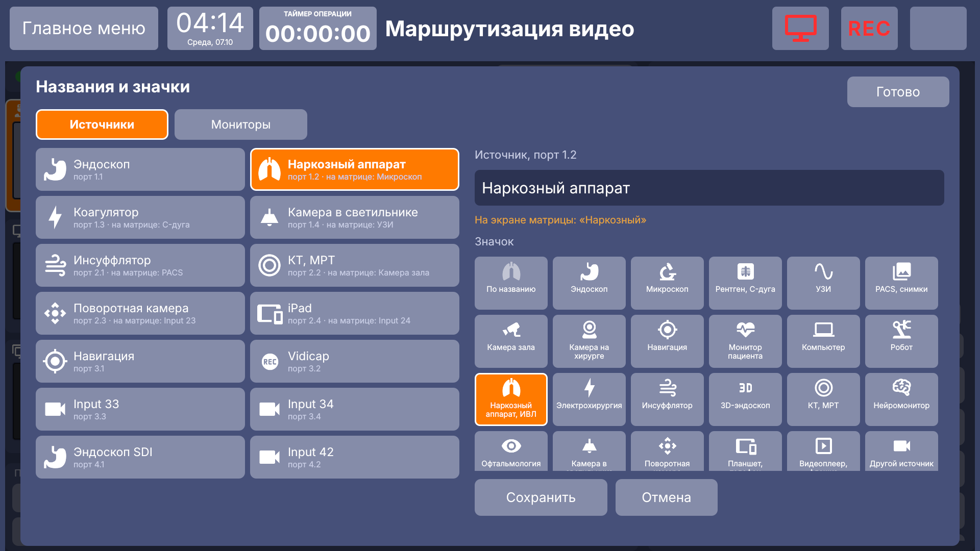Open Главное меню
Screen dimensions: 980x551
[x=84, y=28]
